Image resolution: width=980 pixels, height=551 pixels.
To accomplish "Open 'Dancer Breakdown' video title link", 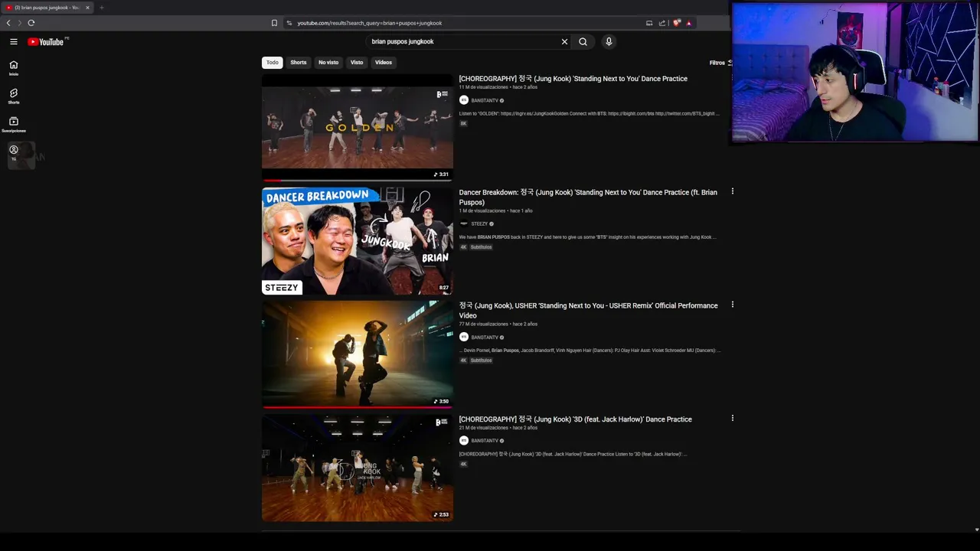I will click(588, 197).
